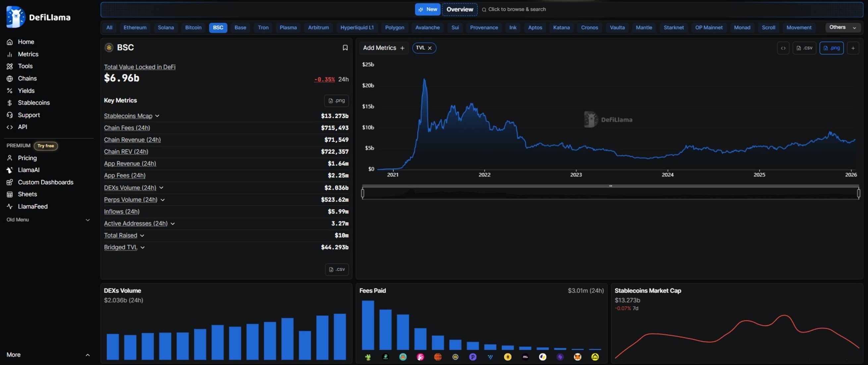Screen dimensions: 868x365
Task: Open Metrics via its bar-chart sidebar icon
Action: tap(10, 54)
